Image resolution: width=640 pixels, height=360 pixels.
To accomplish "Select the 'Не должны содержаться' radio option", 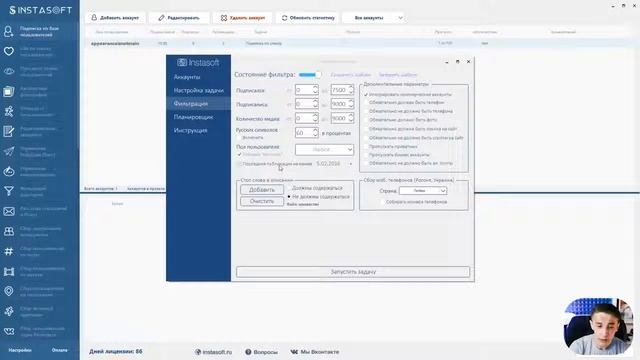I will click(289, 197).
